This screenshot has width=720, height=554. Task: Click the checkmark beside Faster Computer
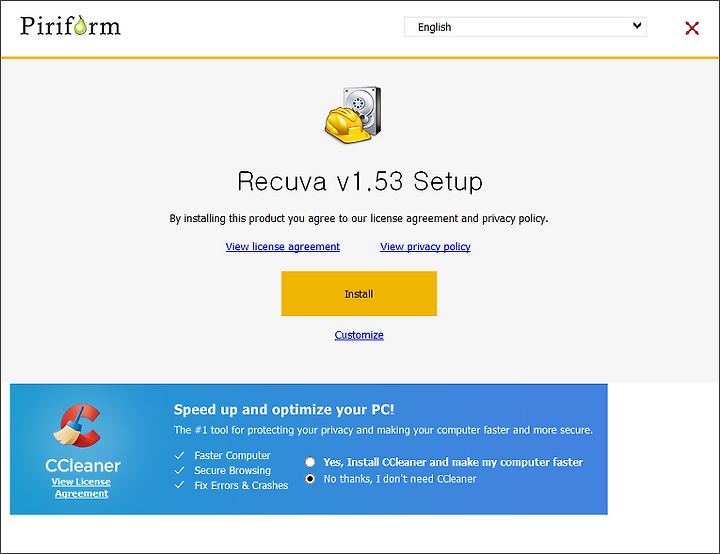click(180, 455)
